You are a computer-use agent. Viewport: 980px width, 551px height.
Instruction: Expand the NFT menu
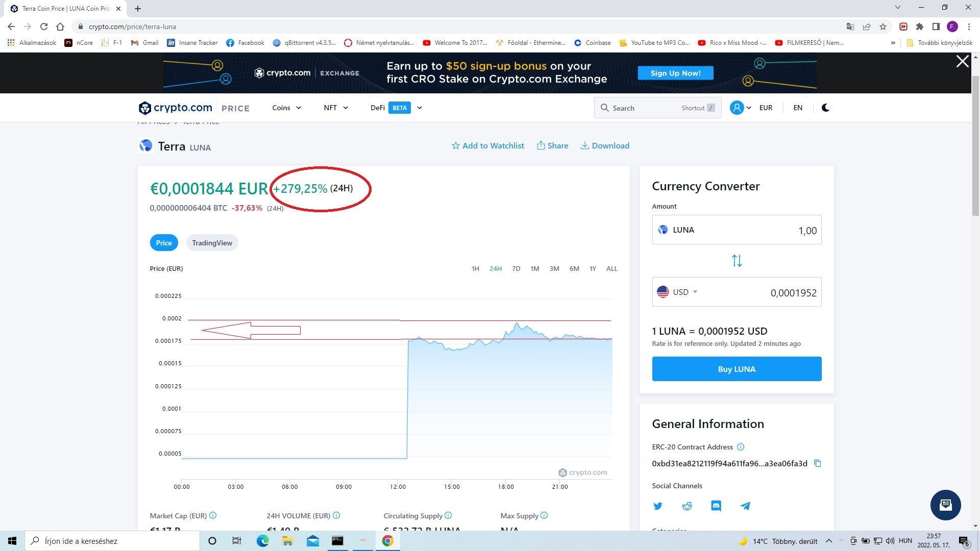coord(336,108)
